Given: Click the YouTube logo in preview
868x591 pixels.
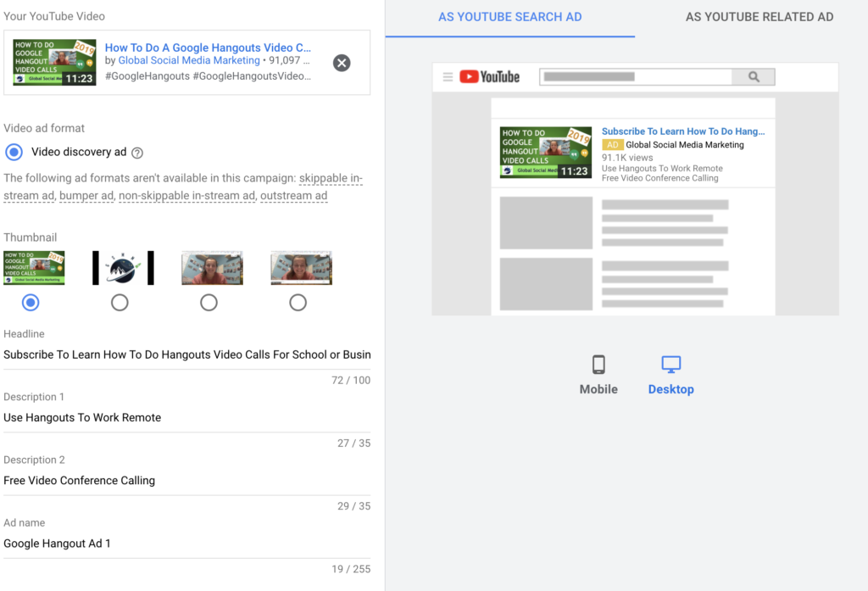Looking at the screenshot, I should [x=489, y=76].
